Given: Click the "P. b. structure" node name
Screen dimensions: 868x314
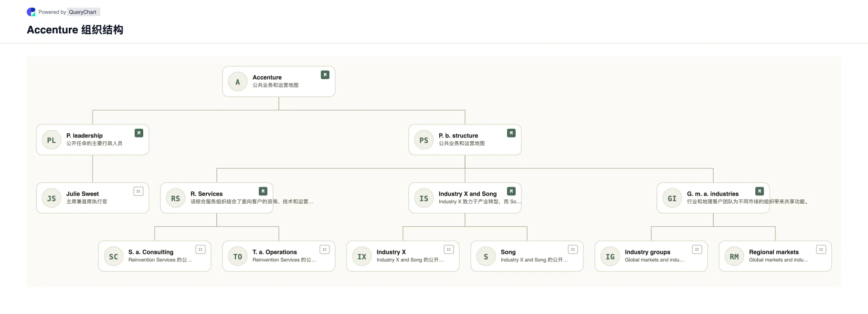Looking at the screenshot, I should pyautogui.click(x=458, y=136).
